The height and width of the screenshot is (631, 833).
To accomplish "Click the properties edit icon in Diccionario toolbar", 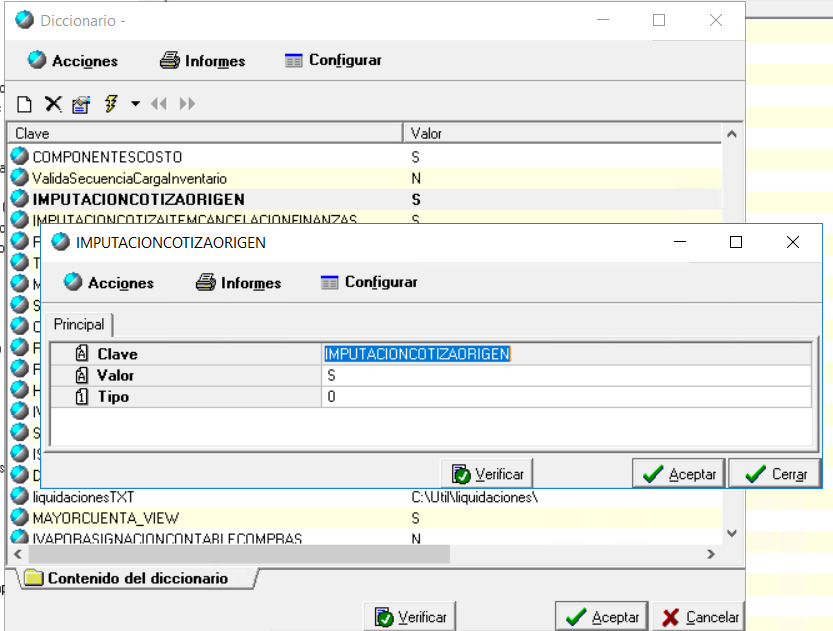I will pyautogui.click(x=81, y=105).
